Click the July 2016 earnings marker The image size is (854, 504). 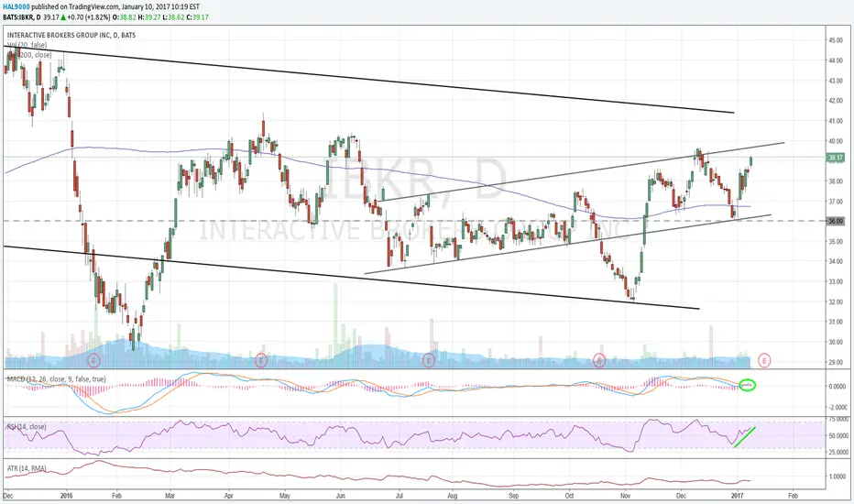[x=429, y=360]
